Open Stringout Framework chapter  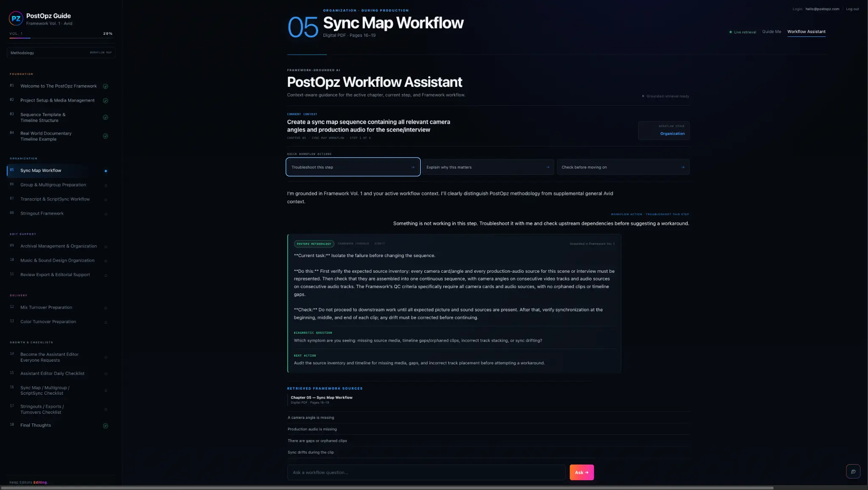pyautogui.click(x=42, y=214)
